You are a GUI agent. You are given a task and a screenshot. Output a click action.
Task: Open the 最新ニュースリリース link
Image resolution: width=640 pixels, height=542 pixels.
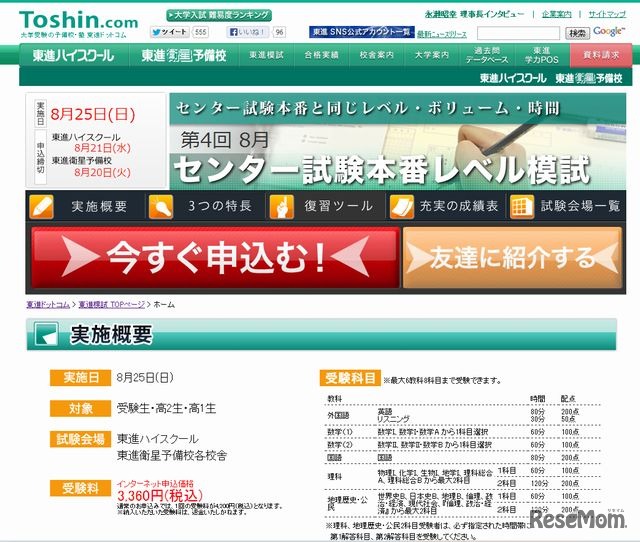coord(442,34)
